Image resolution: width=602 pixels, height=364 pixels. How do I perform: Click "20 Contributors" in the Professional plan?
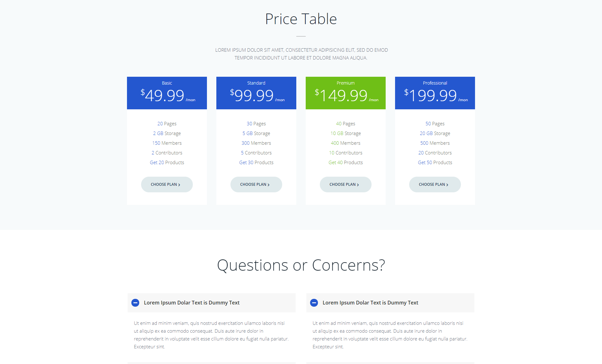point(435,153)
